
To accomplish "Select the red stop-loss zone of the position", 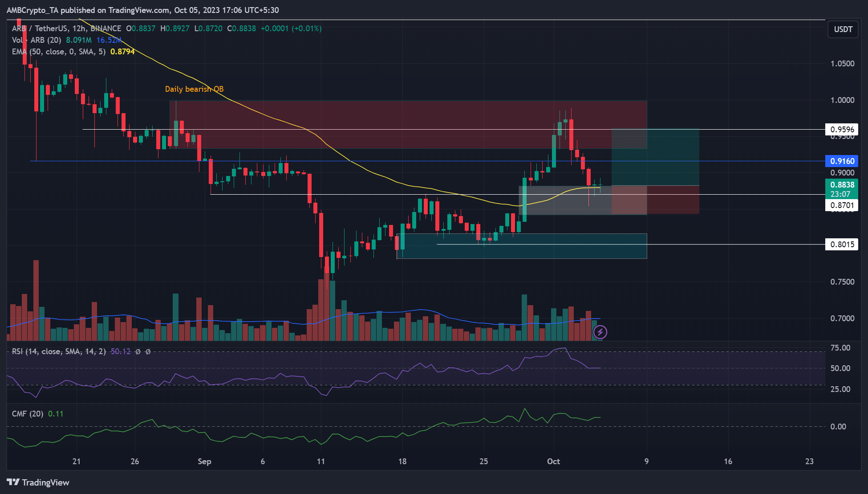I will click(x=655, y=200).
